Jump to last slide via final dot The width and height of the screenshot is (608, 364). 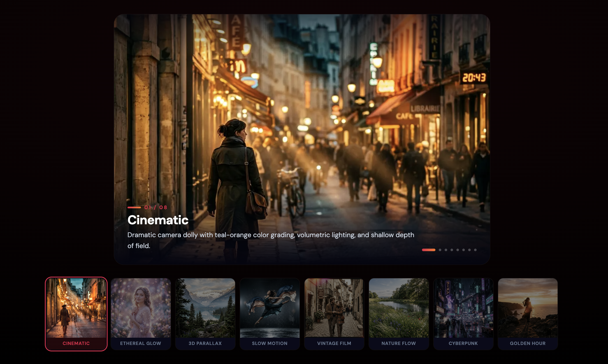pyautogui.click(x=475, y=250)
